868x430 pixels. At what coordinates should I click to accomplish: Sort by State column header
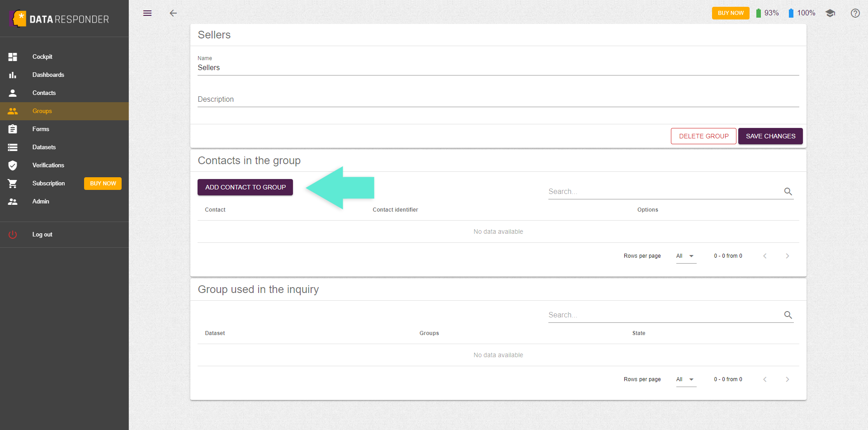[638, 333]
